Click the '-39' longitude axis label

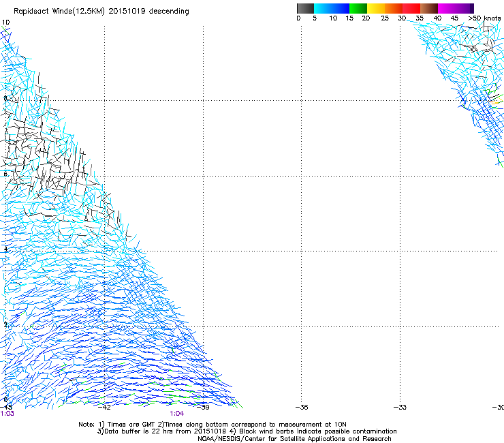[x=203, y=408]
